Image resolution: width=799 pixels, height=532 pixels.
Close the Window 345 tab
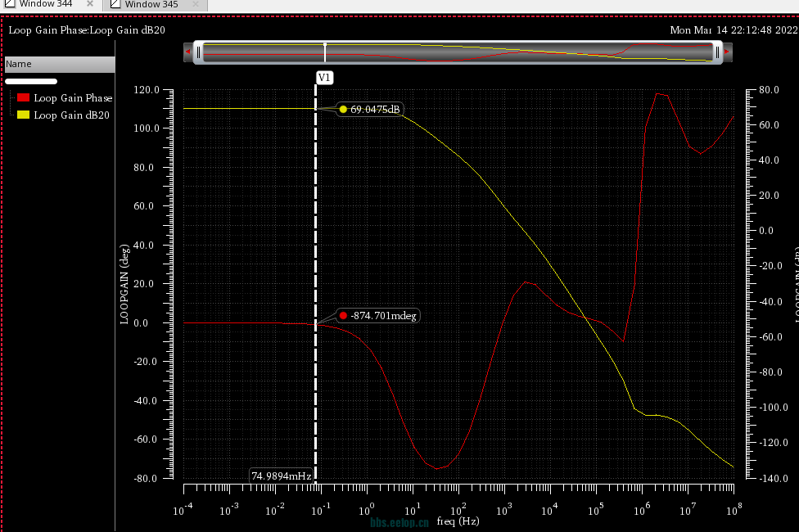tap(196, 4)
